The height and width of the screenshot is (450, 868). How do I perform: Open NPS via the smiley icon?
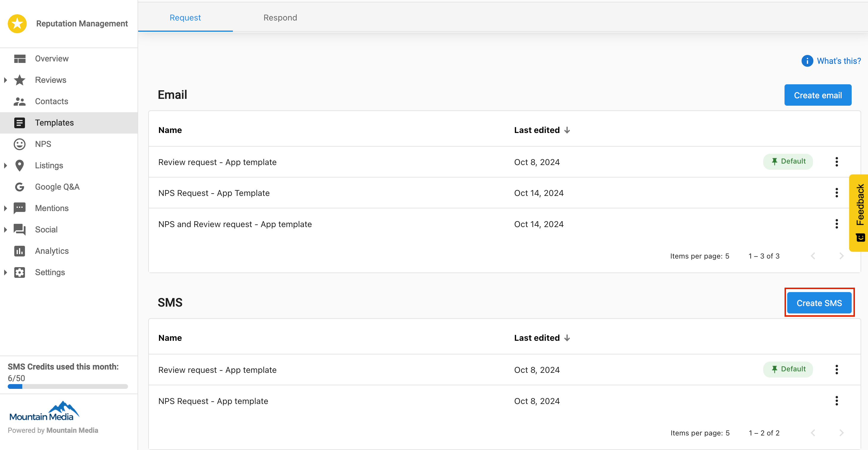pos(20,144)
